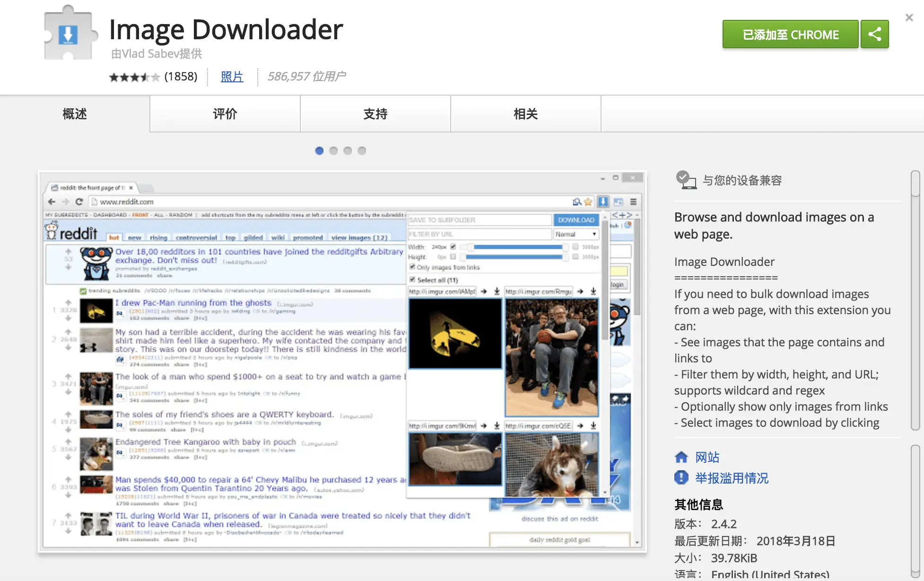Open the 'Normal' filter mode dropdown
The height and width of the screenshot is (581, 924).
(576, 234)
